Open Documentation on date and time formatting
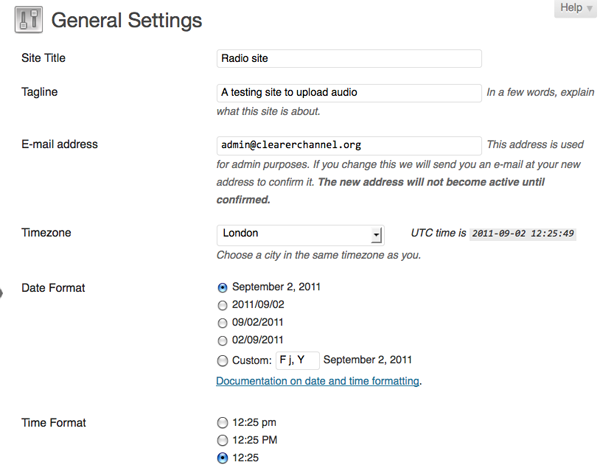The width and height of the screenshot is (600, 465). coord(317,381)
